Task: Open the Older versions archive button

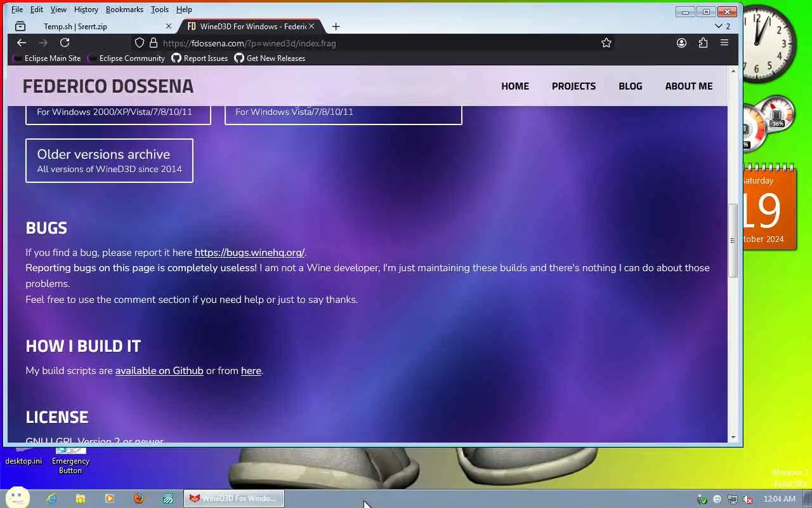Action: tap(109, 161)
